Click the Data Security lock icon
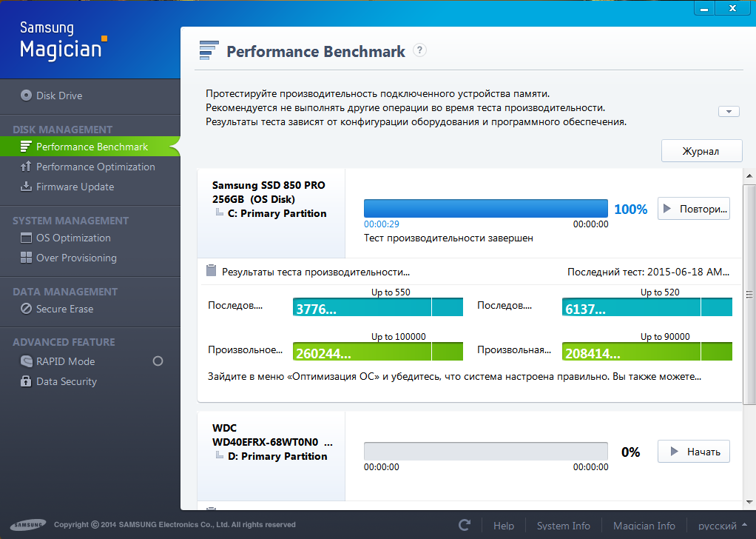Image resolution: width=756 pixels, height=539 pixels. [x=26, y=381]
